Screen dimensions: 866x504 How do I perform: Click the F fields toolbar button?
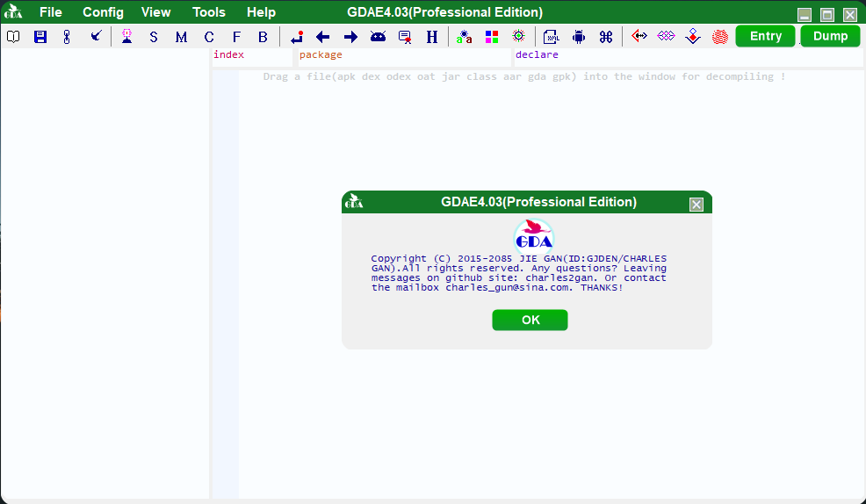[x=236, y=37]
